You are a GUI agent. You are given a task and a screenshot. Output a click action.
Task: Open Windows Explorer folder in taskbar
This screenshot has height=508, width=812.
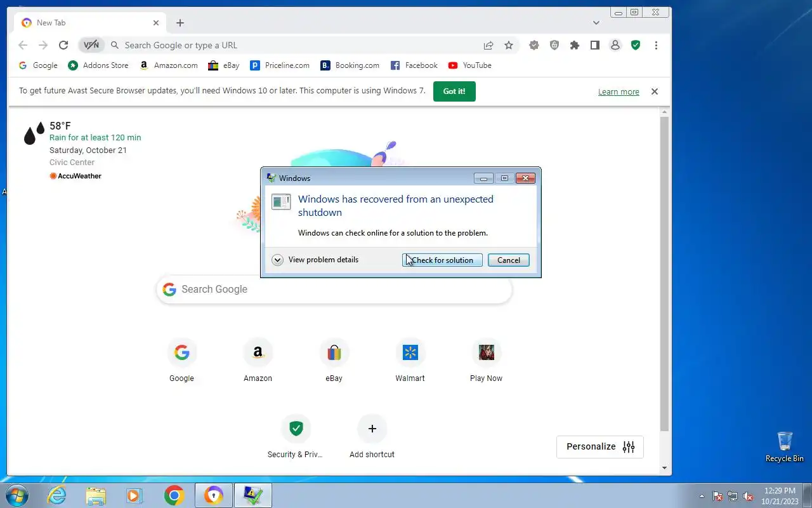96,495
